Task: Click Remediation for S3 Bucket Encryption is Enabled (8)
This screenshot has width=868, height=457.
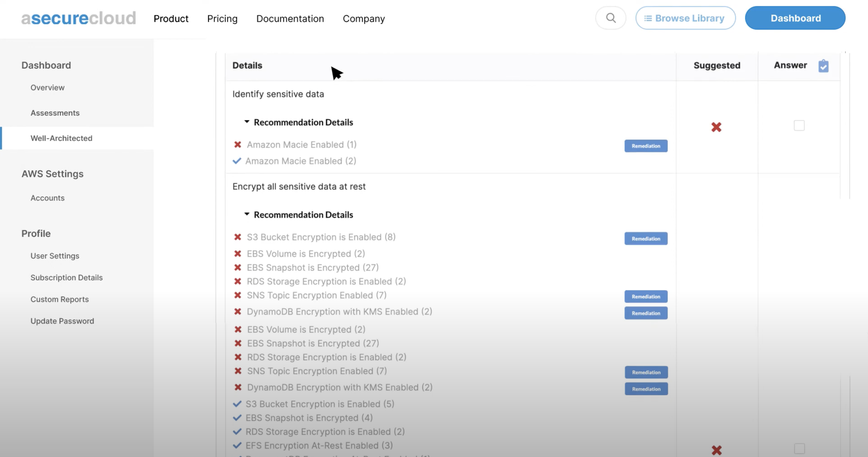Action: [x=646, y=239]
